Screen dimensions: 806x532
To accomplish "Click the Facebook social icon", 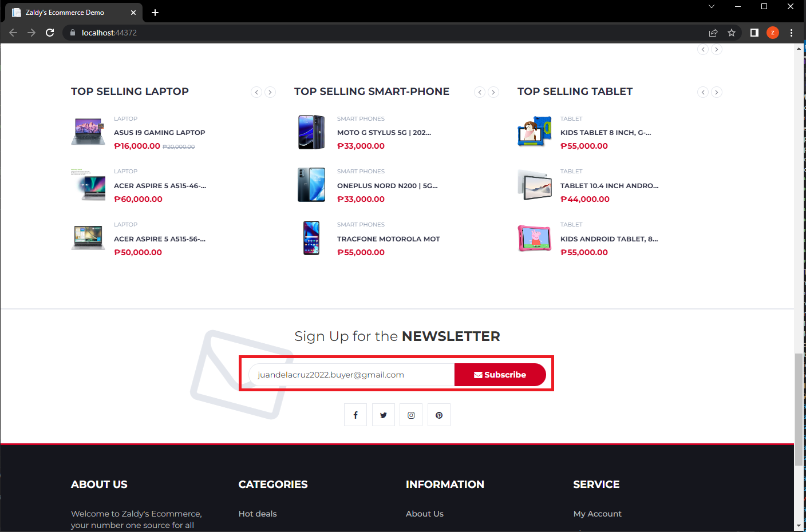I will (x=355, y=414).
